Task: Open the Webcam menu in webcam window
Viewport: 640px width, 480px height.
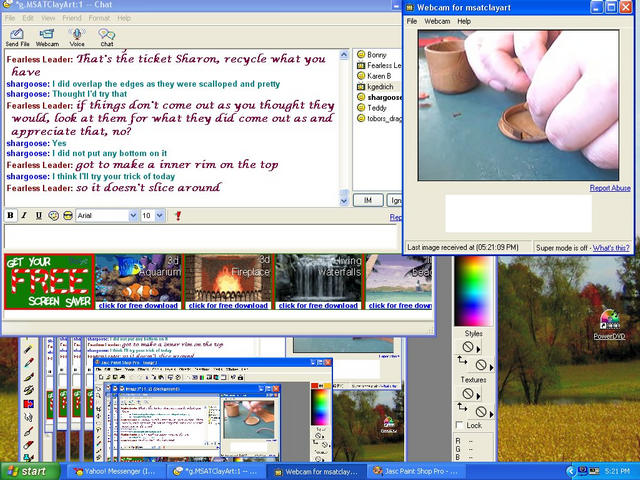Action: pos(437,21)
